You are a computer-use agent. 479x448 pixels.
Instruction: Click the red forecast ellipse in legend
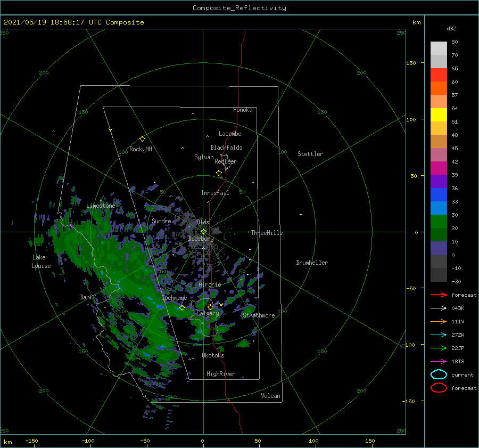click(x=439, y=388)
